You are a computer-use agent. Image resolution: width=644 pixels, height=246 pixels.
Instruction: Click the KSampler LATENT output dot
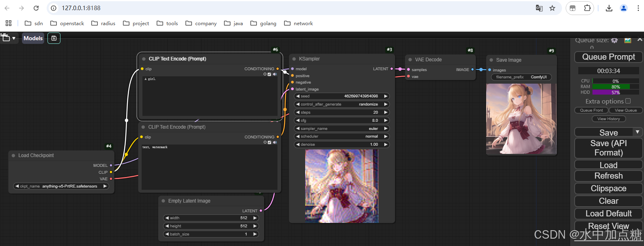(392, 69)
